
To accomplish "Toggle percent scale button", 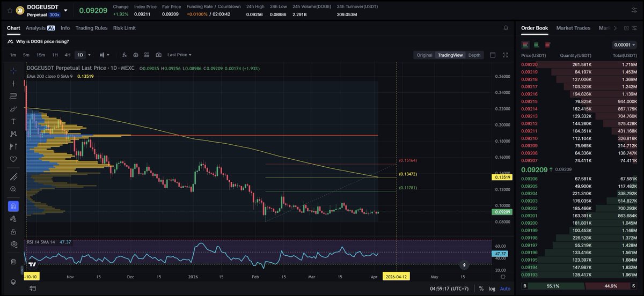I will tap(481, 288).
